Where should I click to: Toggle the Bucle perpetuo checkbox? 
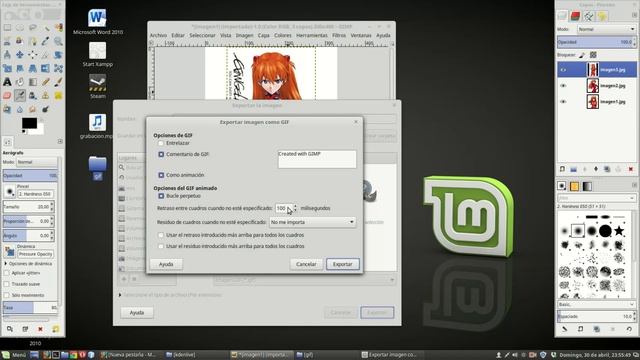(161, 196)
